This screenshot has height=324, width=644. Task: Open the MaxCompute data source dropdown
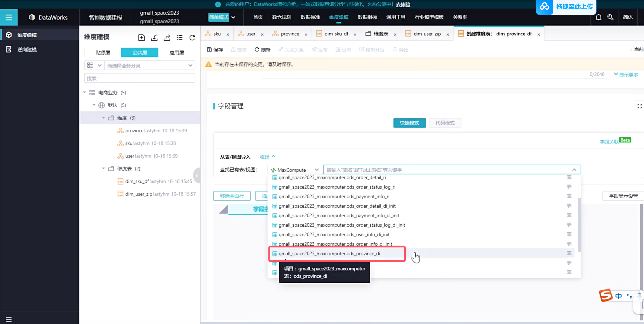(x=295, y=170)
